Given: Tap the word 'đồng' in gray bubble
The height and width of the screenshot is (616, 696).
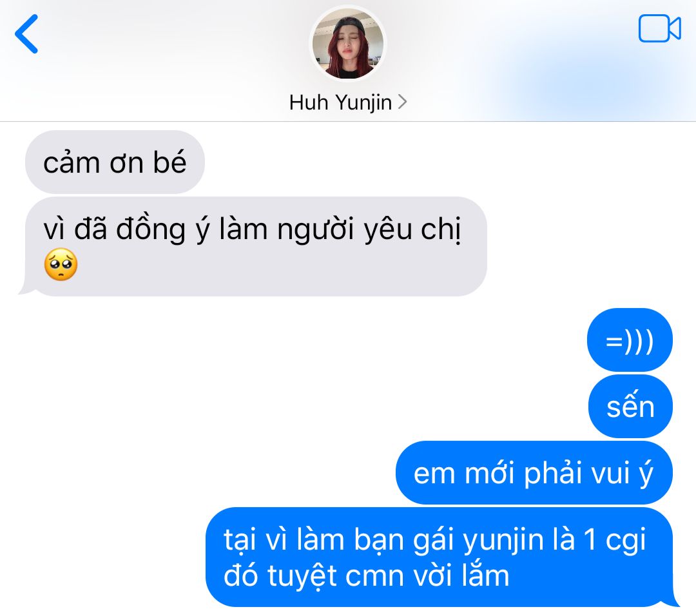Looking at the screenshot, I should coord(150,230).
